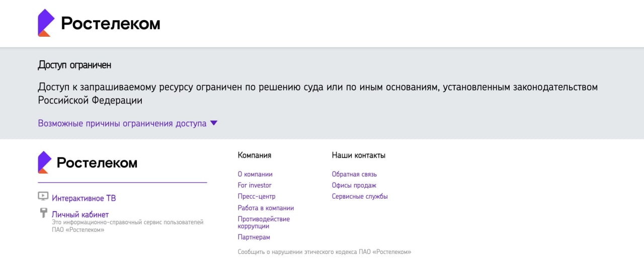This screenshot has height=265, width=644.
Task: Click the Rostelecom logo in the footer
Action: tap(88, 162)
